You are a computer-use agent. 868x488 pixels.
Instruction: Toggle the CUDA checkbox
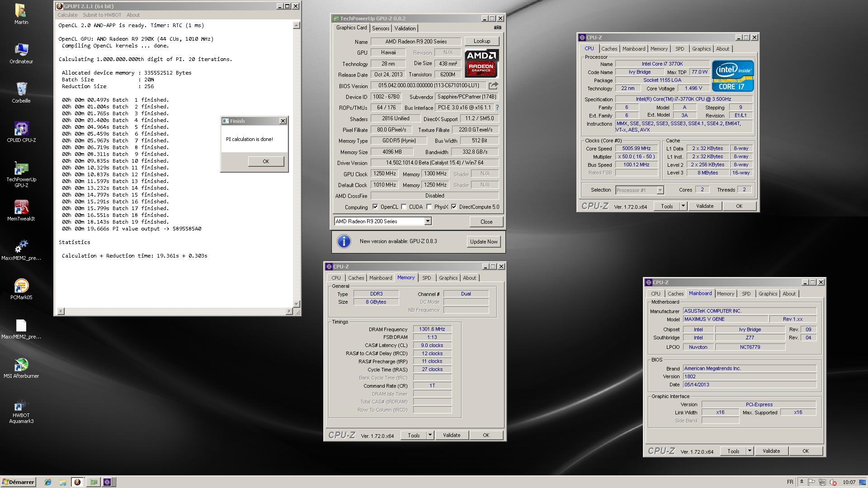pyautogui.click(x=404, y=207)
